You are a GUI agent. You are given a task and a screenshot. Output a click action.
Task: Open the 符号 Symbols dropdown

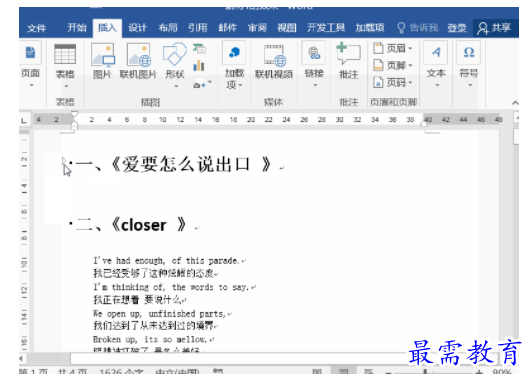point(469,64)
